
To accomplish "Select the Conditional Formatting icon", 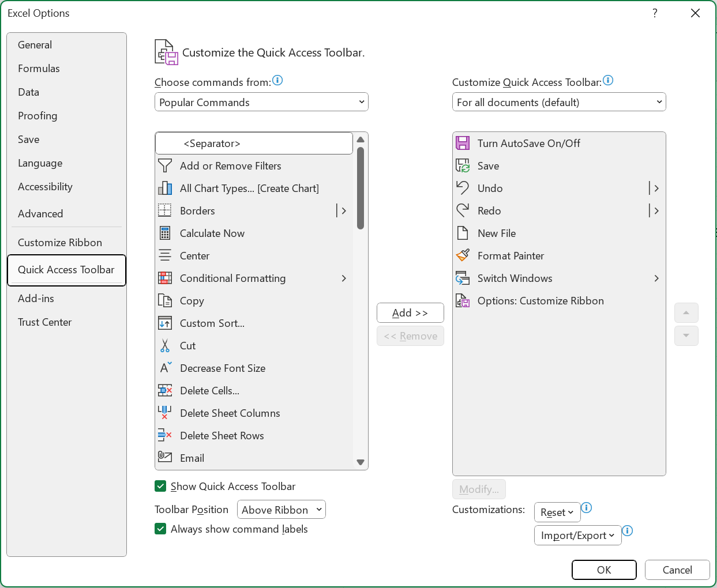I will 165,278.
